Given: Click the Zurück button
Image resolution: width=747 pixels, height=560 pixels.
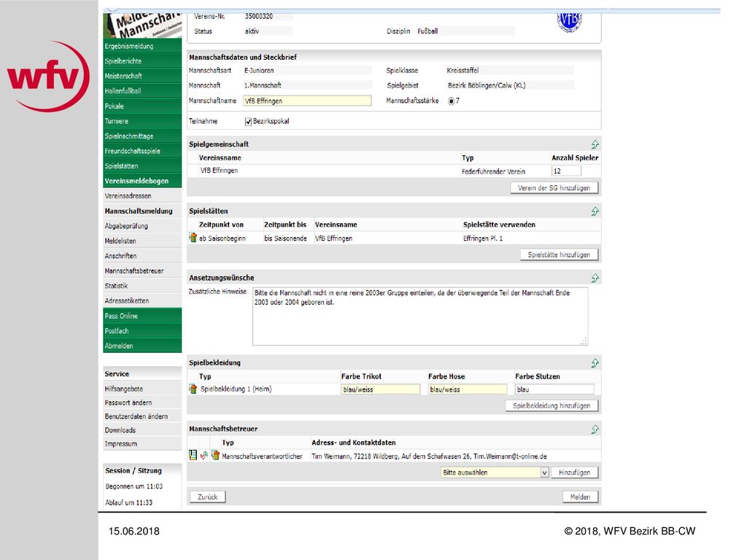Looking at the screenshot, I should (x=208, y=497).
